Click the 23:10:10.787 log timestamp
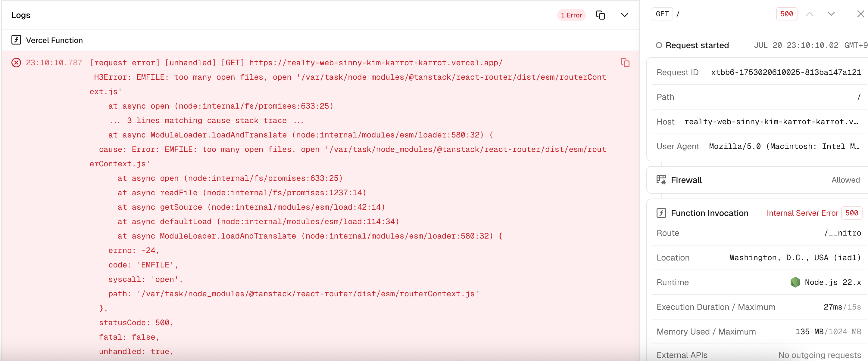 tap(54, 63)
